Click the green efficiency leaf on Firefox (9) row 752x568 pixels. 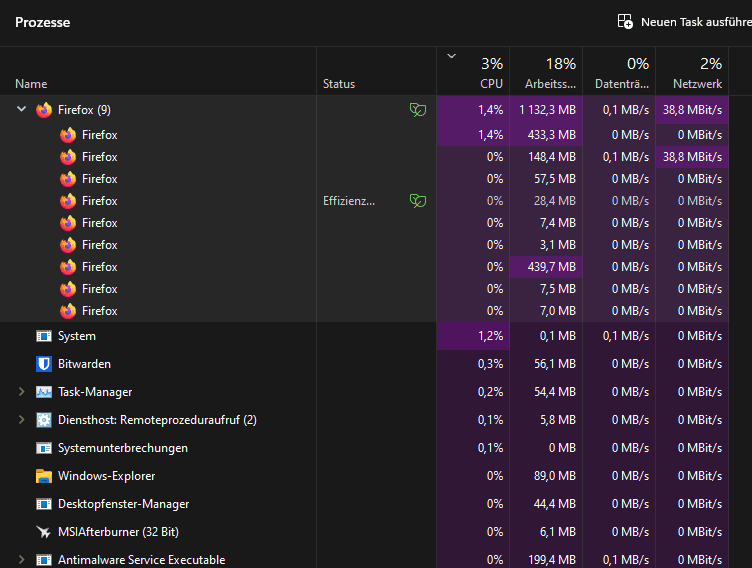[418, 110]
